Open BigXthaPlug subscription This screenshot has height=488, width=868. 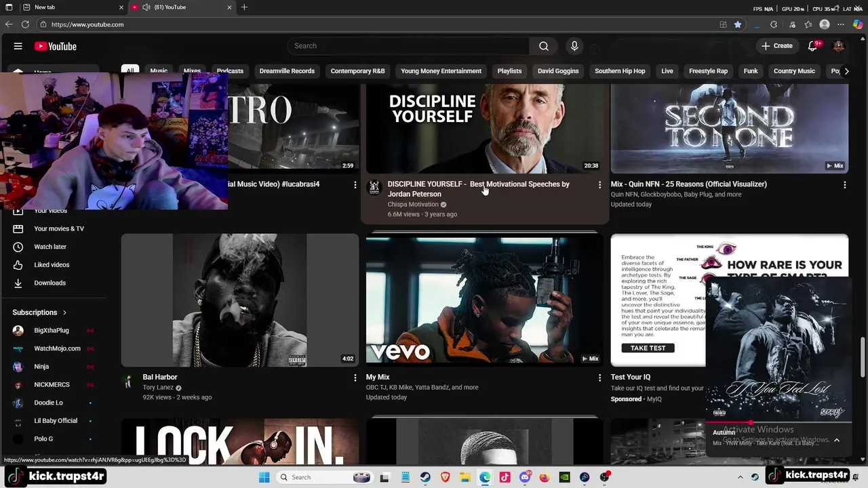pos(53,330)
